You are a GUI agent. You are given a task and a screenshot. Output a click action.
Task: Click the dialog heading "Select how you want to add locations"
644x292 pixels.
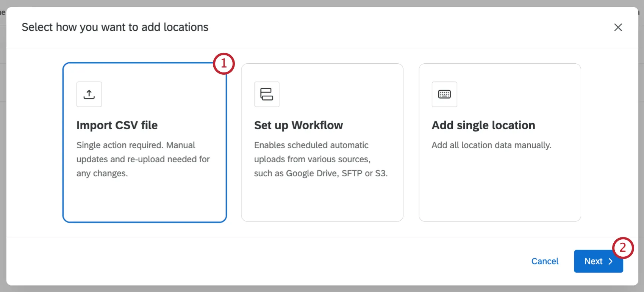coord(115,27)
